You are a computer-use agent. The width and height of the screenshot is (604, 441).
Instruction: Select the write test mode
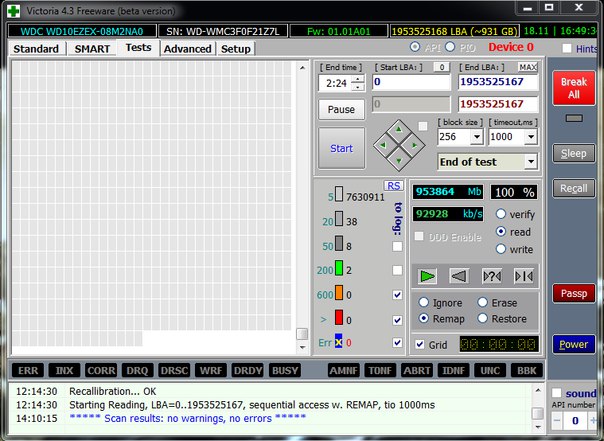pos(501,249)
